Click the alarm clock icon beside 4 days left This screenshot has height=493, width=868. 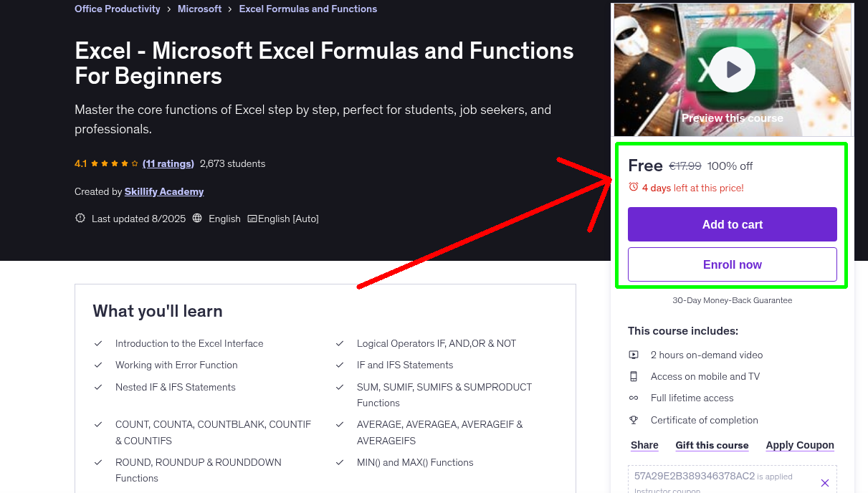(633, 186)
